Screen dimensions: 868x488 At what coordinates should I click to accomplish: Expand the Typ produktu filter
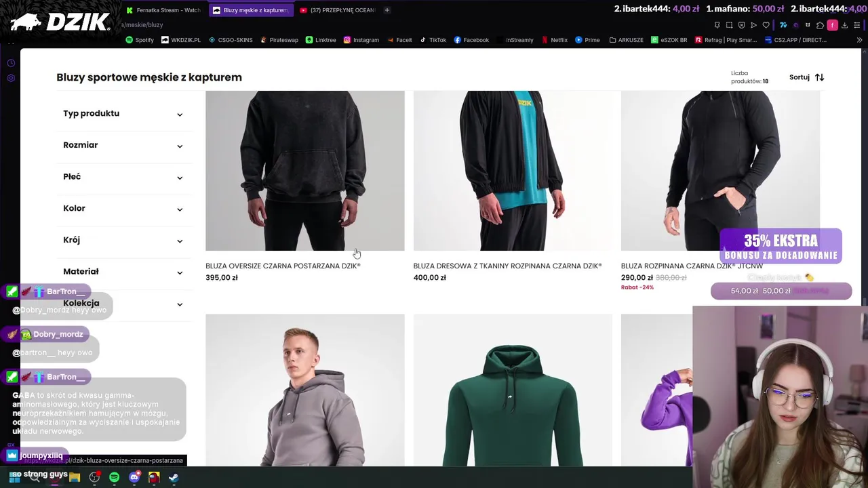coord(123,114)
